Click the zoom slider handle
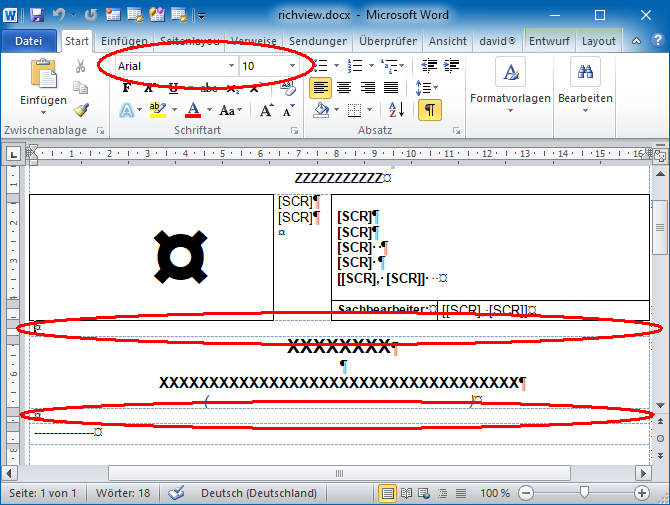 point(584,493)
